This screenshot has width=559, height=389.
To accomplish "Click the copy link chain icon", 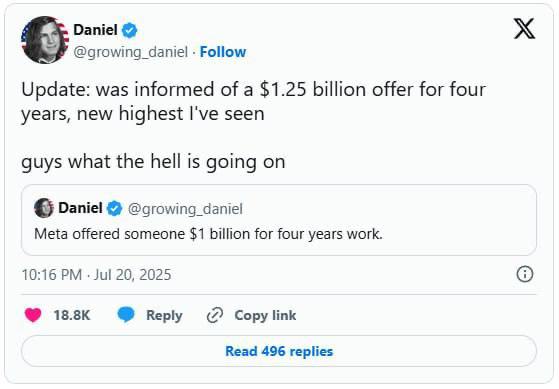I will 215,315.
